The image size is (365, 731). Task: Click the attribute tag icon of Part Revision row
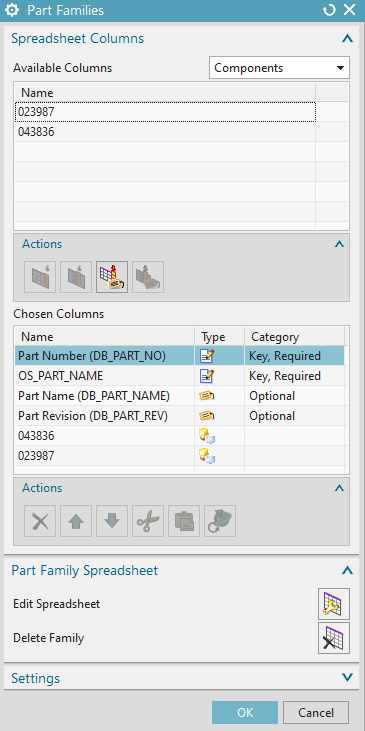tap(207, 416)
